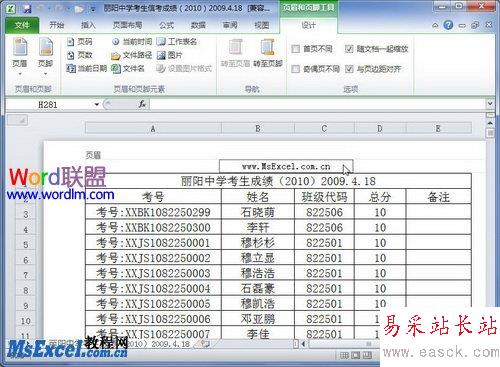Click Excel application icon in title bar
Image resolution: width=500 pixels, height=367 pixels.
(x=11, y=8)
